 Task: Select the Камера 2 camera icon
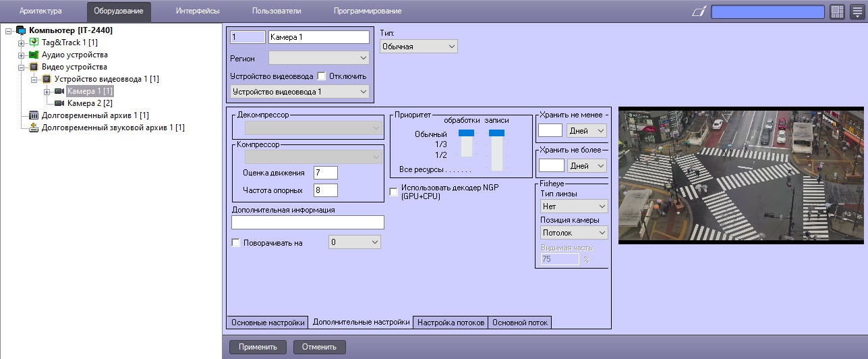[59, 103]
